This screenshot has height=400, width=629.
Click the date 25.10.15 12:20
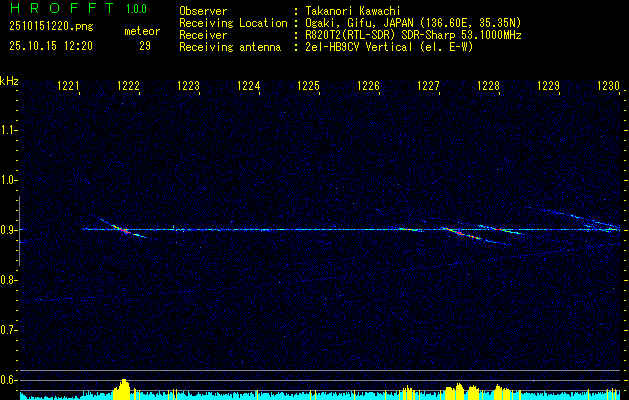(51, 46)
